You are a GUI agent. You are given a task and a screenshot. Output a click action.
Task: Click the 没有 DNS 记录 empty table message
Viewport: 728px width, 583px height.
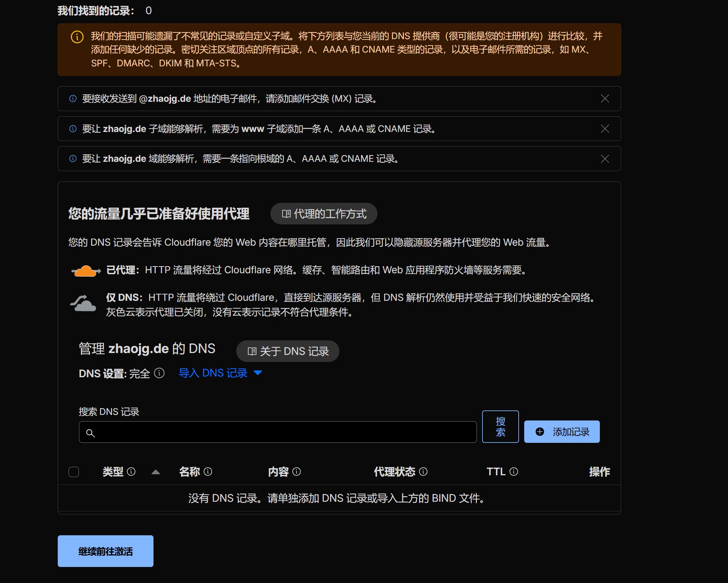pos(336,498)
